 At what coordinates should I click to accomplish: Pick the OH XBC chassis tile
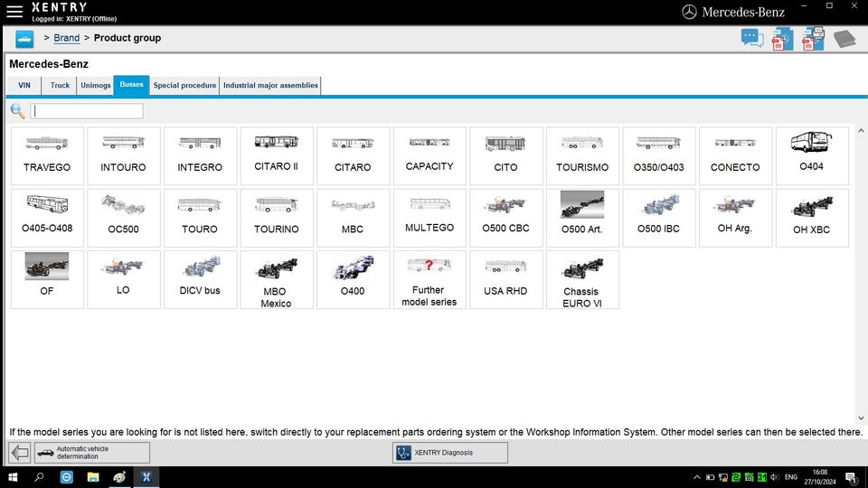pyautogui.click(x=812, y=218)
